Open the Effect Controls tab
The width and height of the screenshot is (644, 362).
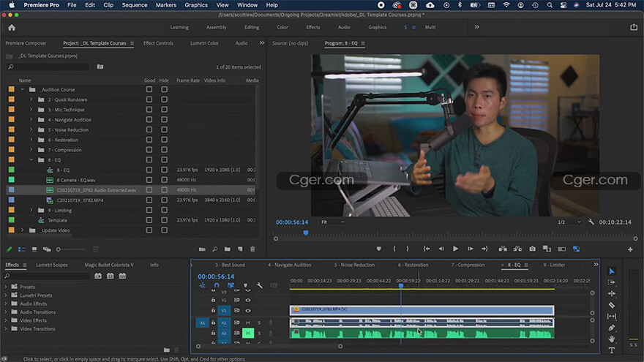point(158,43)
